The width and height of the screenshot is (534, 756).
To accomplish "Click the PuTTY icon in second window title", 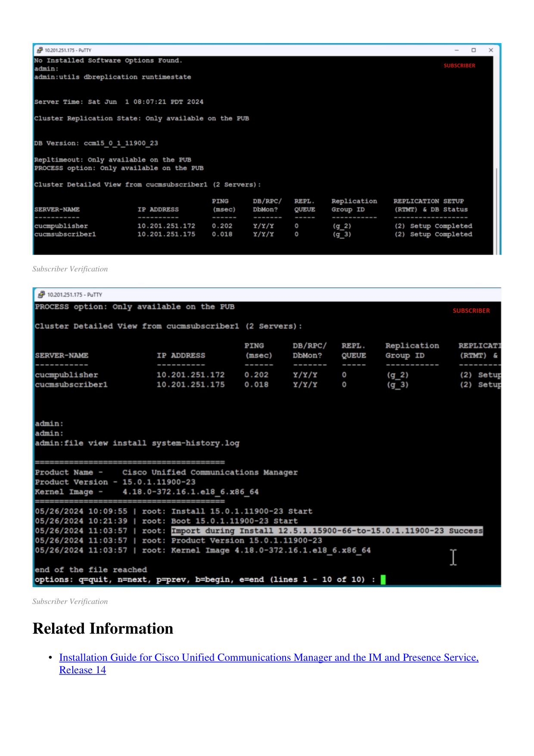I will (x=41, y=295).
